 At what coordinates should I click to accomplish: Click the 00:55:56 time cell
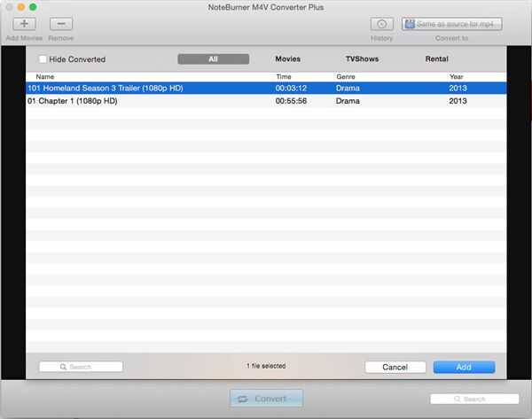(x=291, y=101)
